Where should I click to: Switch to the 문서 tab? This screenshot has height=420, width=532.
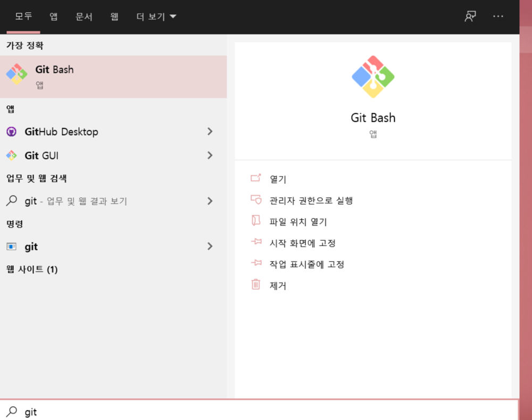pyautogui.click(x=84, y=16)
